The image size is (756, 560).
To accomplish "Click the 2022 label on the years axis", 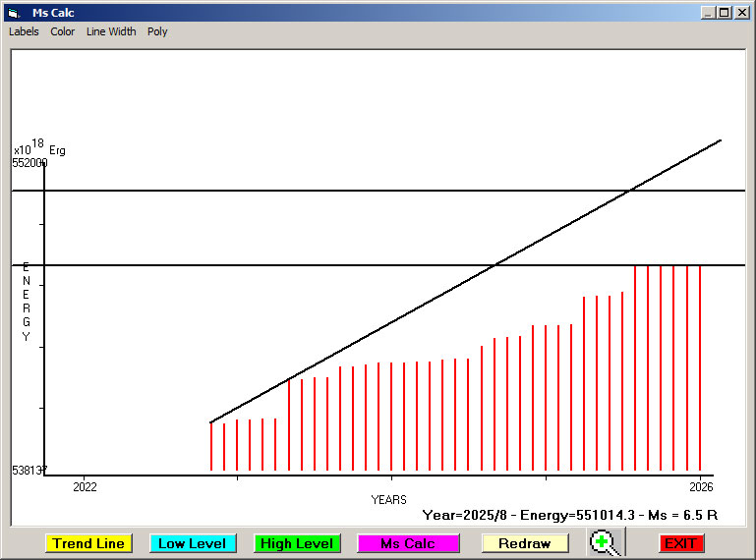I will tap(86, 486).
